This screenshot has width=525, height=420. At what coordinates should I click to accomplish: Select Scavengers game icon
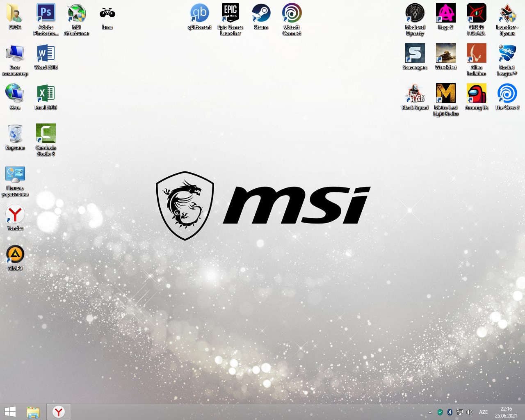pos(415,57)
